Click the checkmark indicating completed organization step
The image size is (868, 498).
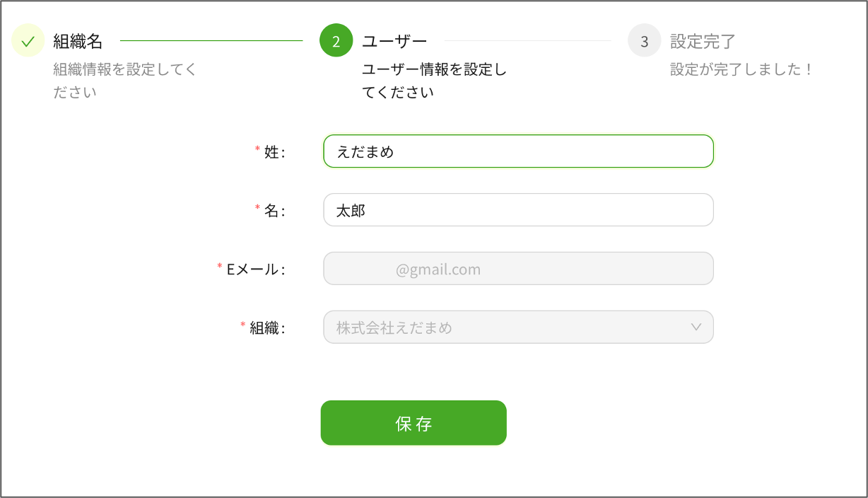28,40
